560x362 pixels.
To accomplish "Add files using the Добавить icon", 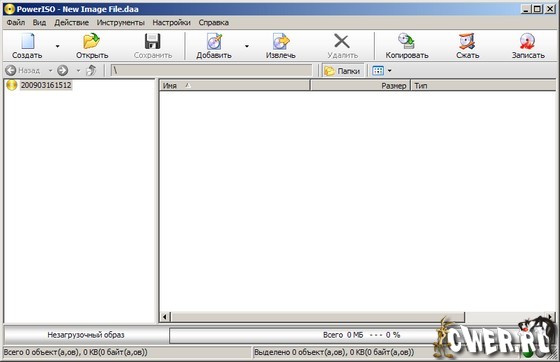I will click(x=214, y=42).
